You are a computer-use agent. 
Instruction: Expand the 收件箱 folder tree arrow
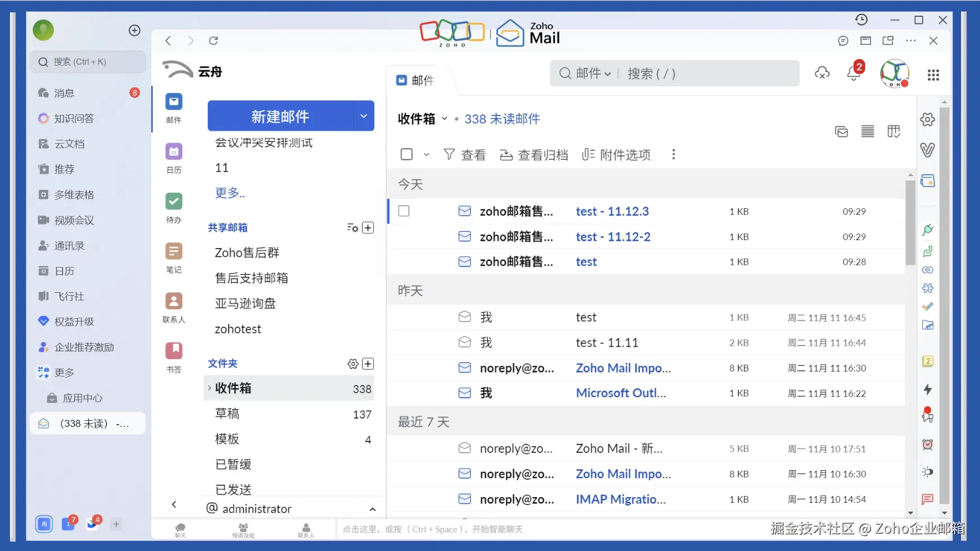pyautogui.click(x=209, y=388)
